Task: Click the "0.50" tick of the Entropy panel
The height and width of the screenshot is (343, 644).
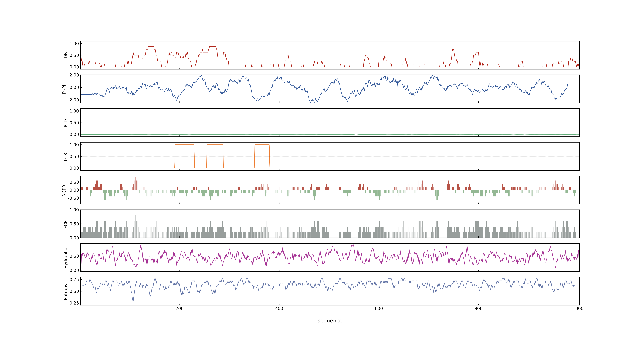Action: [74, 291]
